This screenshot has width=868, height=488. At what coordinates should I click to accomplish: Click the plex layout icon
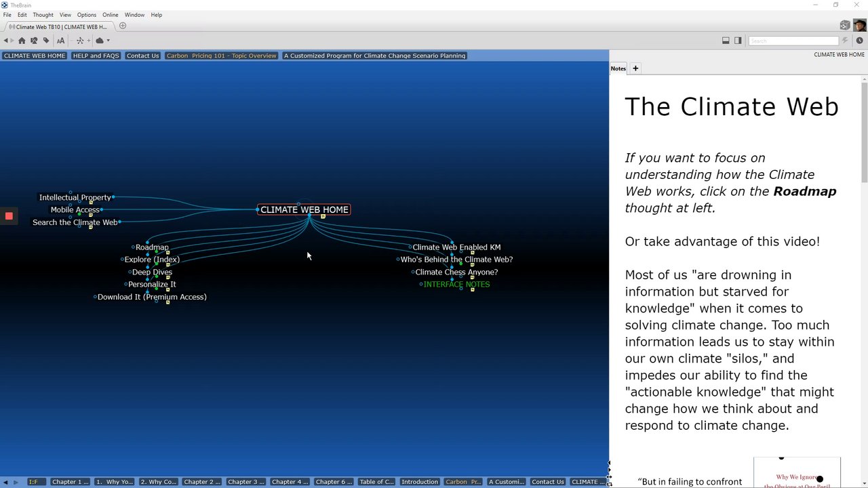[x=80, y=41]
